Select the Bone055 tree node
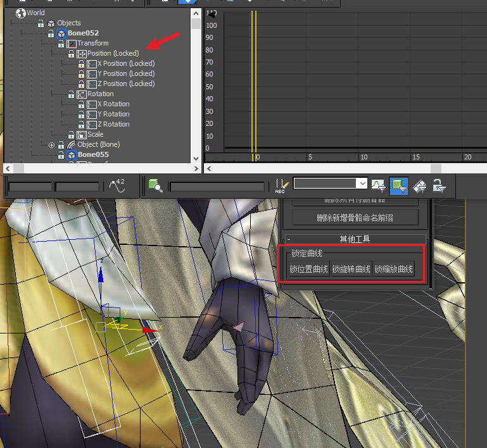The height and width of the screenshot is (448, 487). tap(92, 154)
